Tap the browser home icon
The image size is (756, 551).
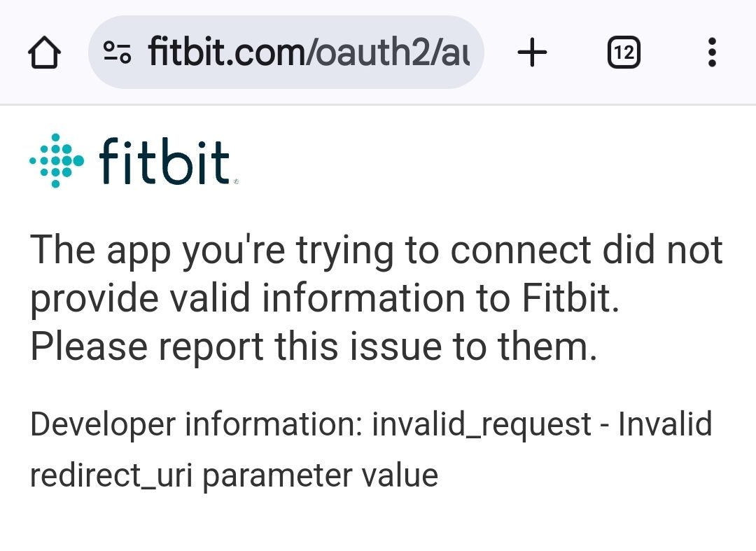coord(43,53)
